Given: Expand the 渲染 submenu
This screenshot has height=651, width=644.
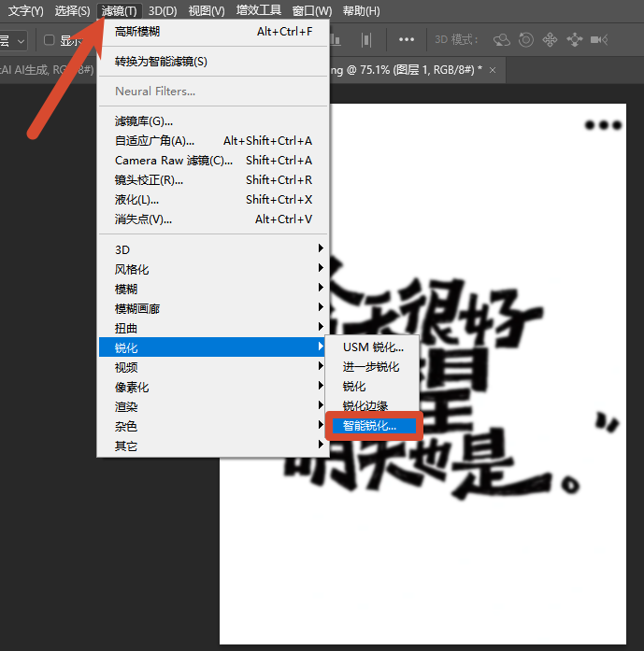Looking at the screenshot, I should (212, 406).
